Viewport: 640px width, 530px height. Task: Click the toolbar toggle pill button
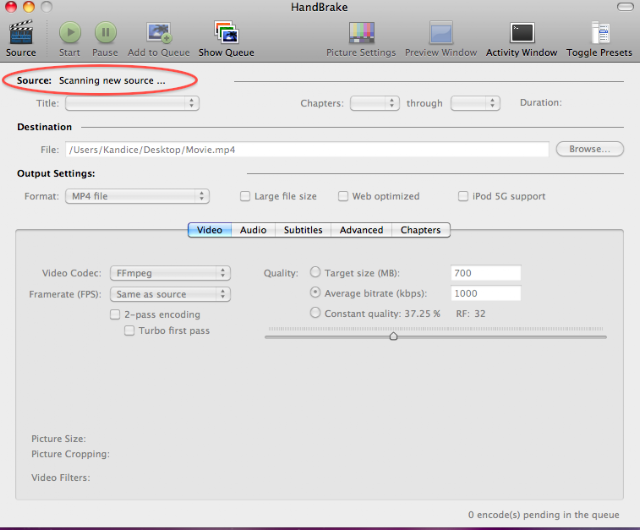tap(625, 7)
